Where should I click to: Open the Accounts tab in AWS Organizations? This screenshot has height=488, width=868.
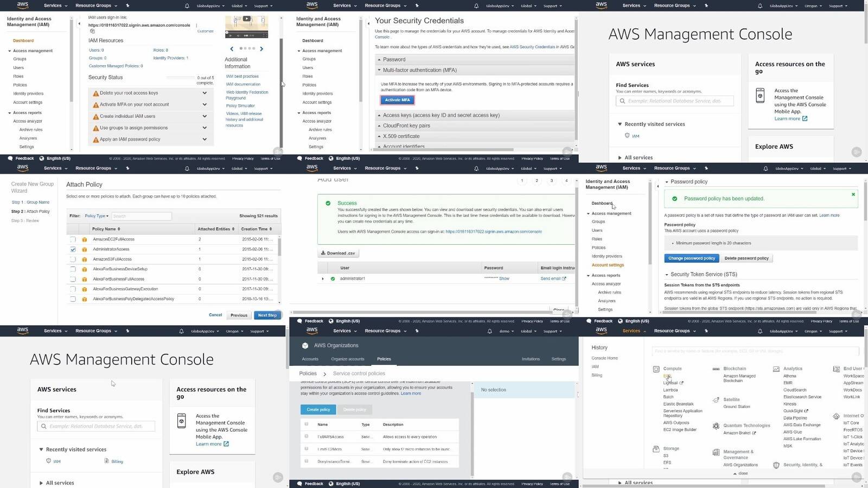click(x=310, y=359)
